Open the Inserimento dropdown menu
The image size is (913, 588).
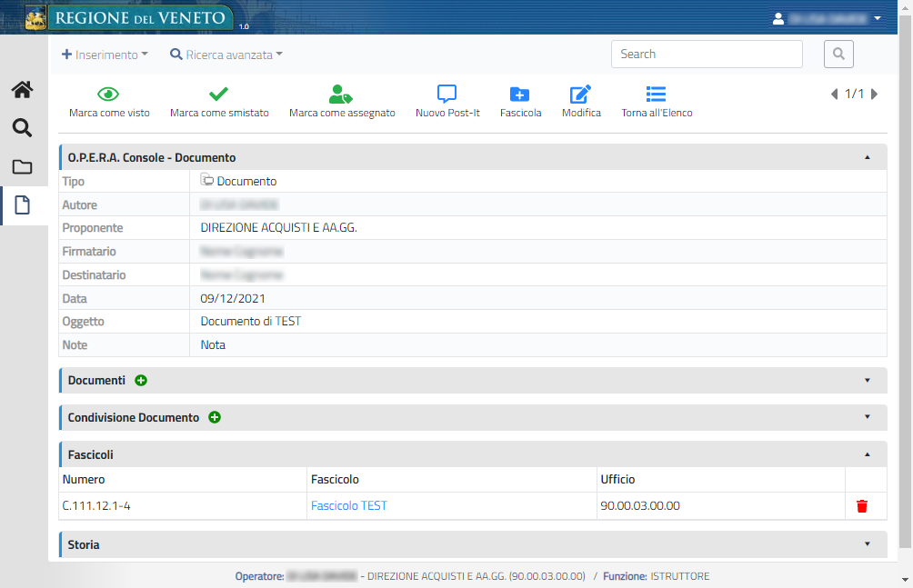coord(105,55)
